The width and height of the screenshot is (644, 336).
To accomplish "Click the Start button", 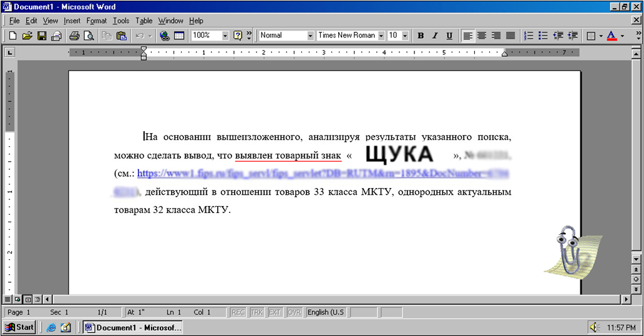I will click(x=19, y=327).
